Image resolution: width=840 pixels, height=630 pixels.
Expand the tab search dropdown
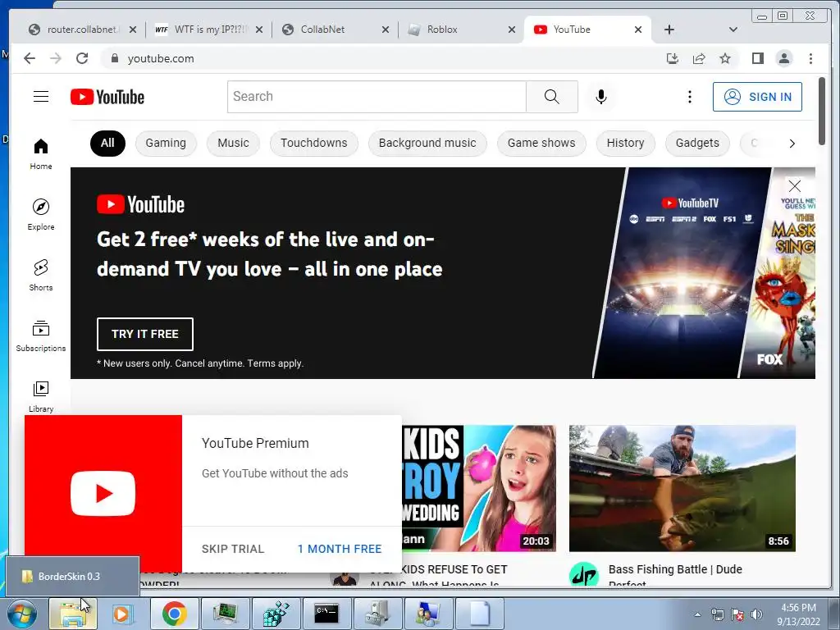point(733,30)
